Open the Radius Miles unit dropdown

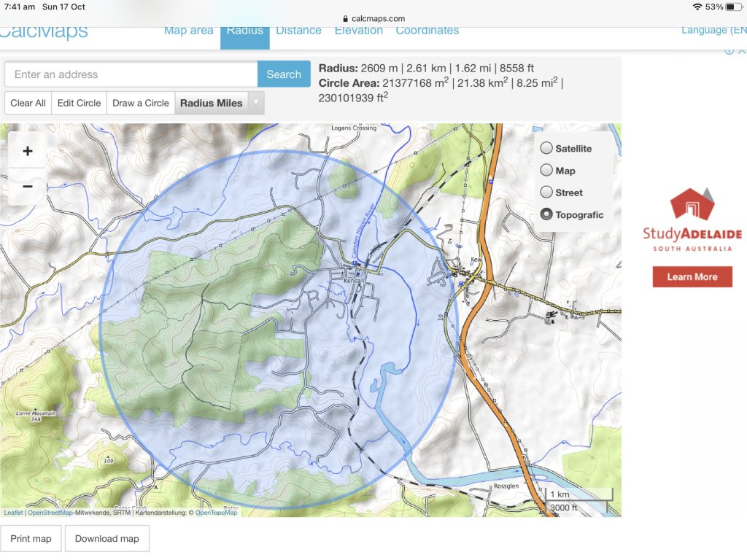255,104
